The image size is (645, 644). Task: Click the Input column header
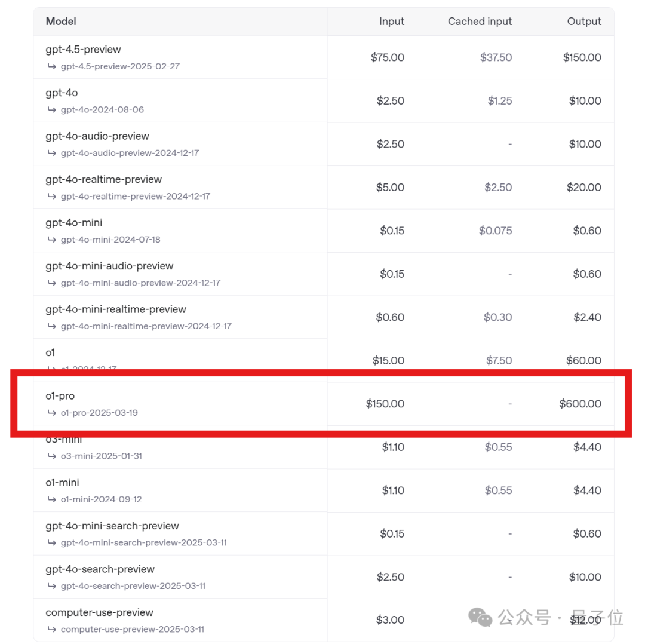pos(391,22)
